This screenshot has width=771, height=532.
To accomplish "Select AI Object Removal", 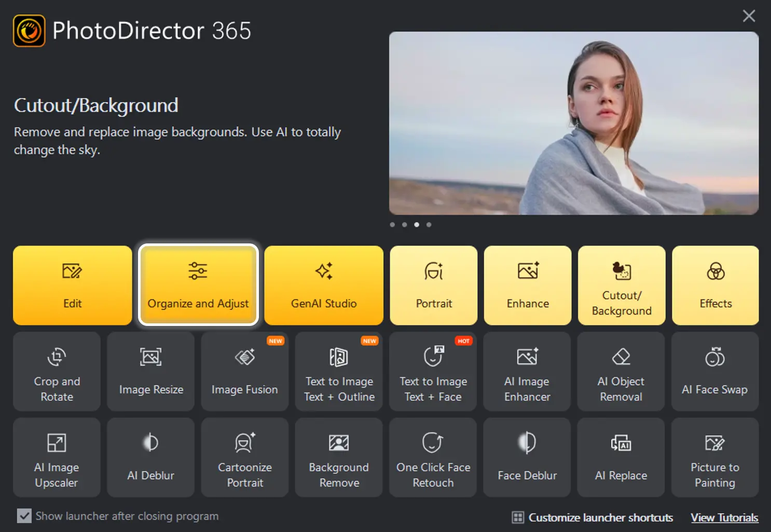I will [621, 371].
